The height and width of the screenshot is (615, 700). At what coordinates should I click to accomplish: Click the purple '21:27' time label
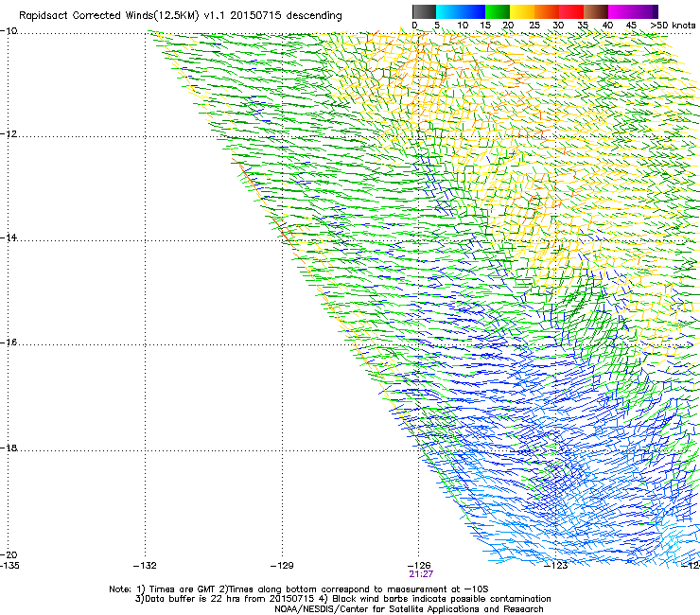[421, 574]
